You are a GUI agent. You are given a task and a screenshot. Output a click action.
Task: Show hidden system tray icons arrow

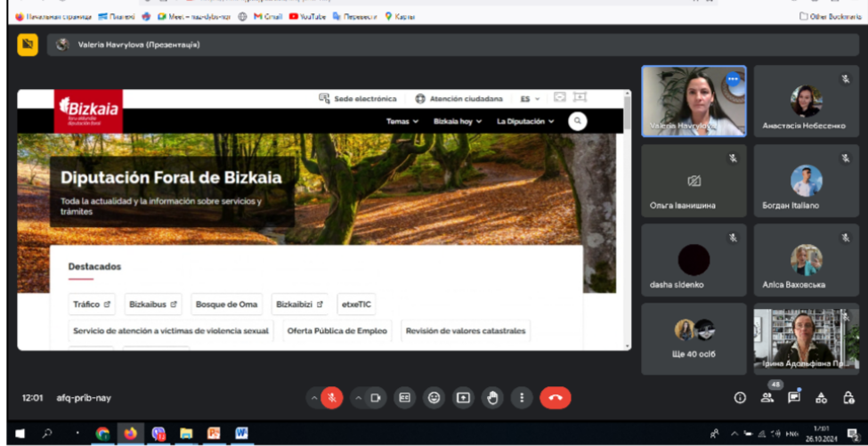tap(734, 434)
